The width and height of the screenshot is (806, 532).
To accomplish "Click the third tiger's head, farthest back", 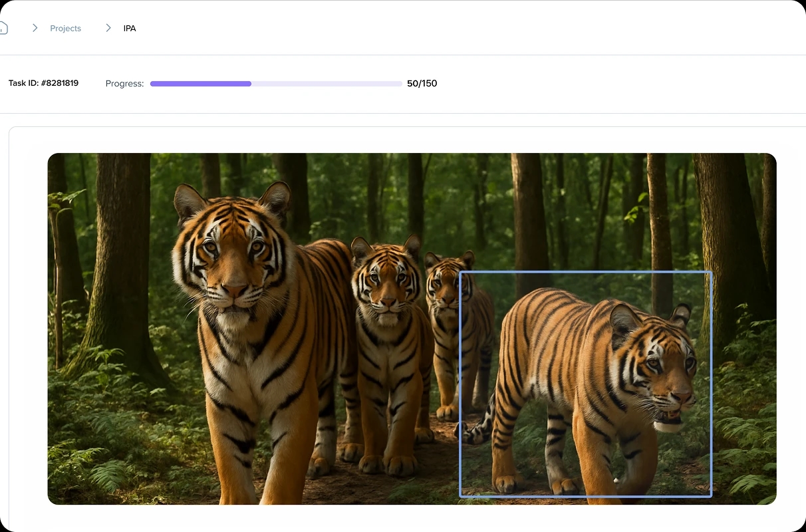I will point(444,279).
